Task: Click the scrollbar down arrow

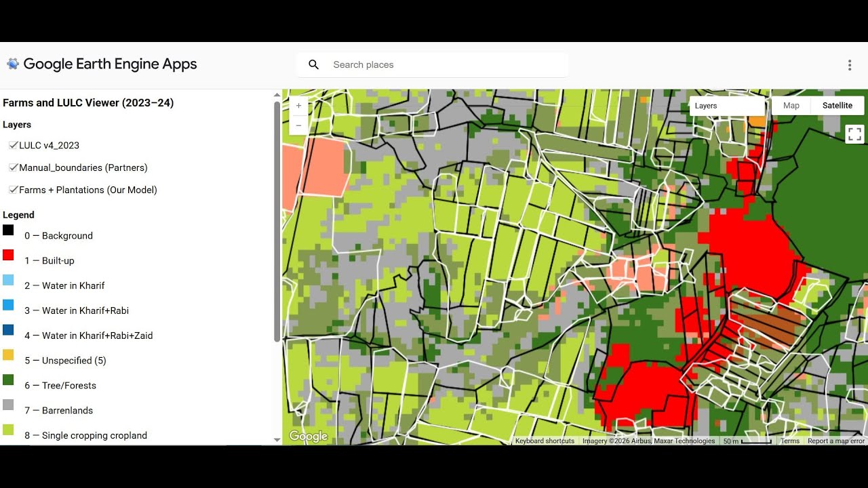Action: [x=277, y=440]
